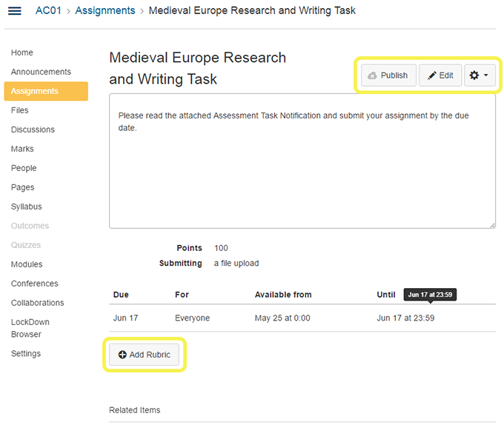
Task: Open Conferences from sidebar
Action: point(34,284)
